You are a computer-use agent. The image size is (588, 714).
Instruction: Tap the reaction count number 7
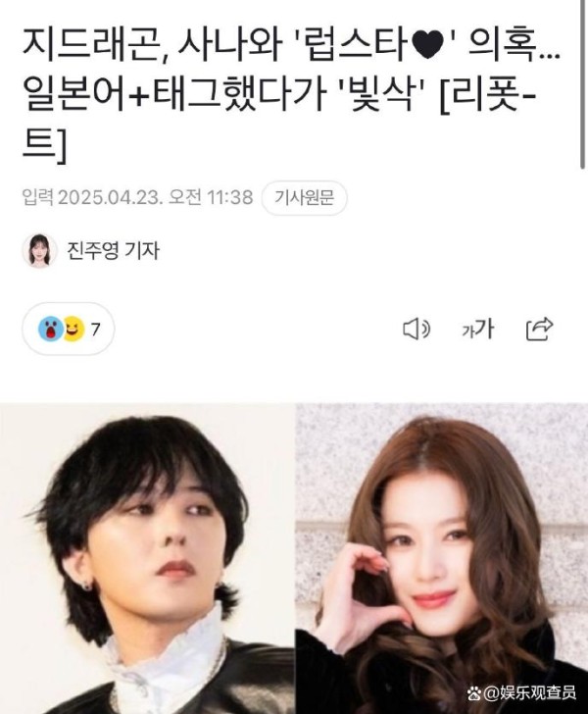click(95, 330)
